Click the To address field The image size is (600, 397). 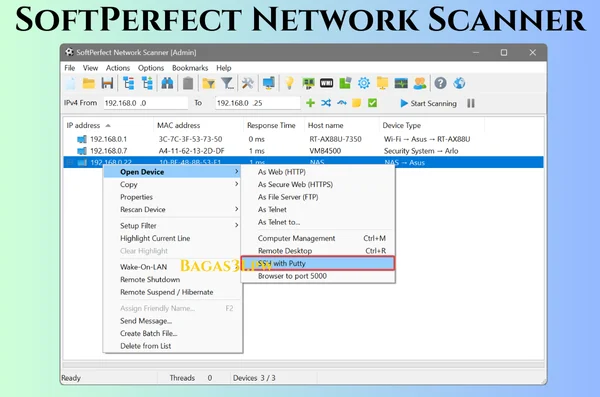click(x=258, y=103)
